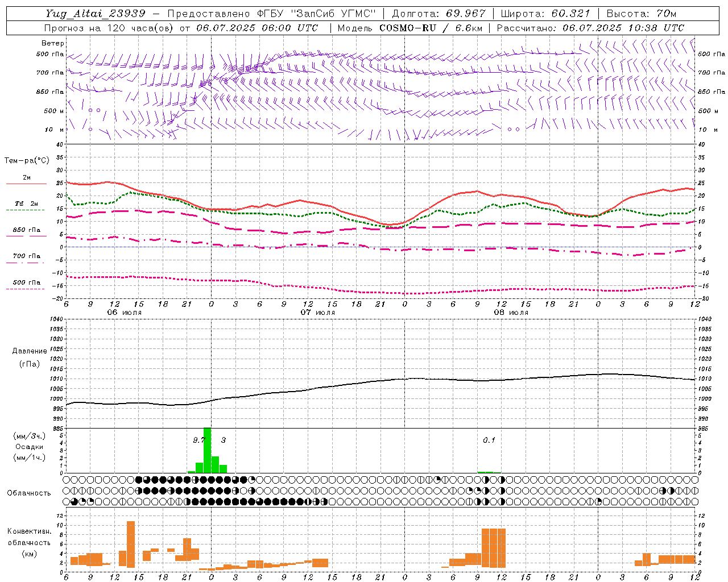Image resolution: width=728 pixels, height=582 pixels.
Task: Click the forecast start 06.07.2025 06:00 UTC
Action: [x=257, y=28]
